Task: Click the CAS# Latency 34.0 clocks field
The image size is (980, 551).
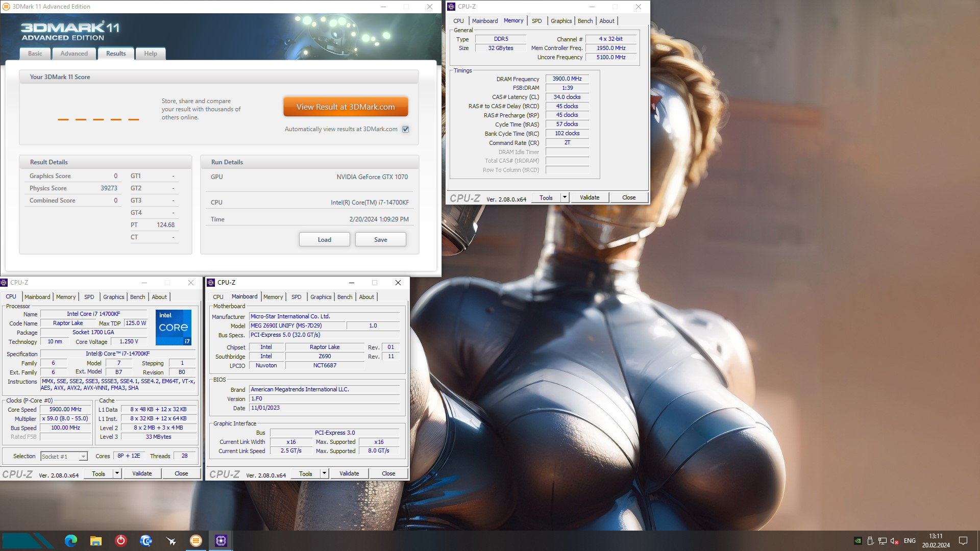Action: pyautogui.click(x=567, y=97)
